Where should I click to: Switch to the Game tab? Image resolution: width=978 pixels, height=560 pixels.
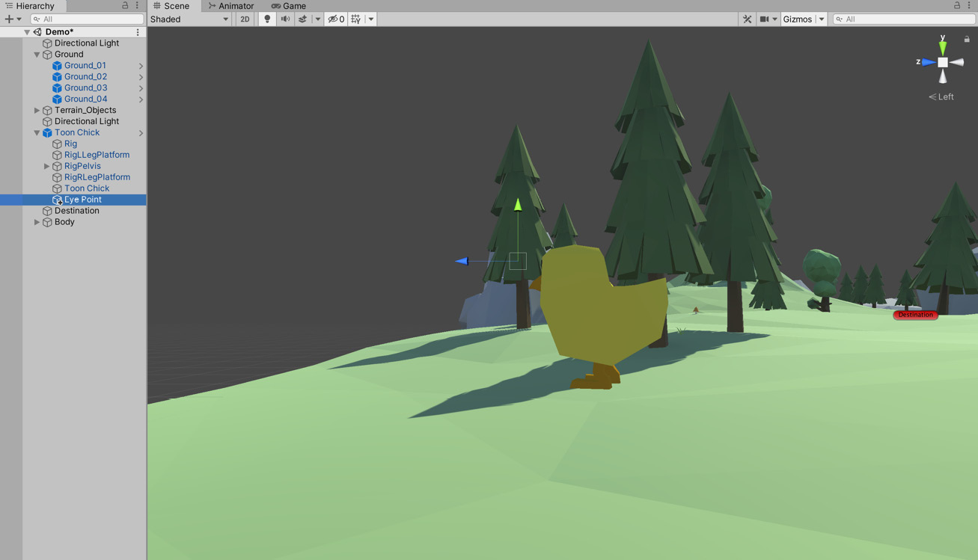coord(289,6)
